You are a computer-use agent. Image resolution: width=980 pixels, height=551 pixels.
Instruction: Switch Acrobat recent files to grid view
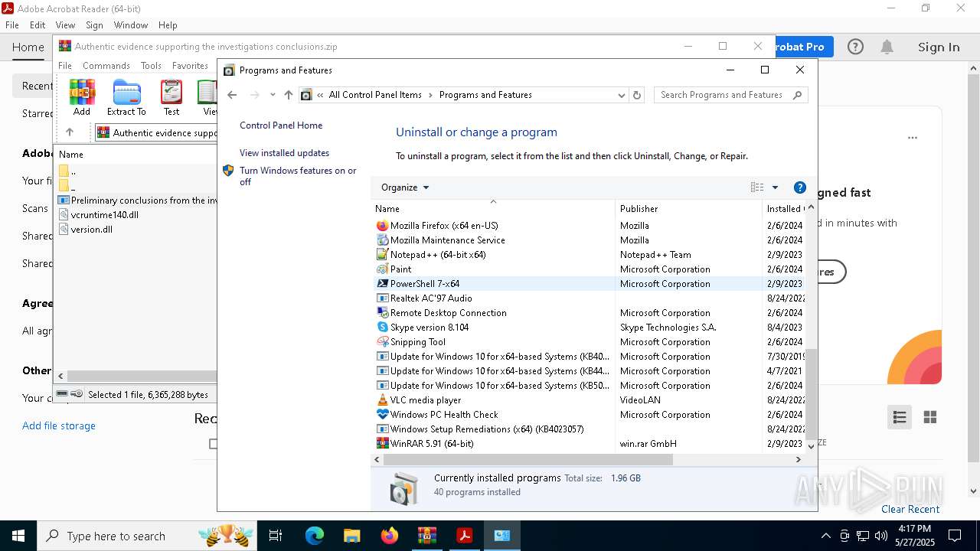[x=930, y=417]
